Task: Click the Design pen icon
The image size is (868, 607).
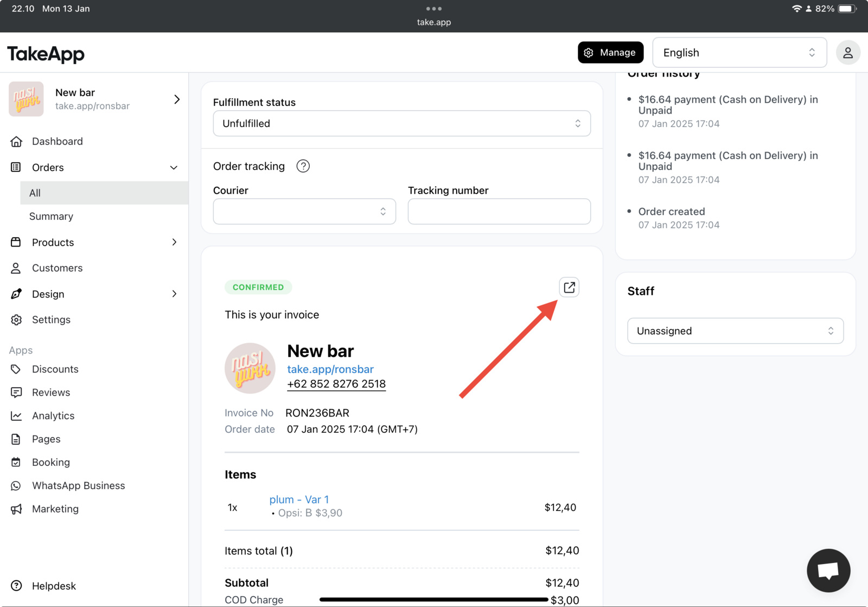Action: (x=16, y=294)
